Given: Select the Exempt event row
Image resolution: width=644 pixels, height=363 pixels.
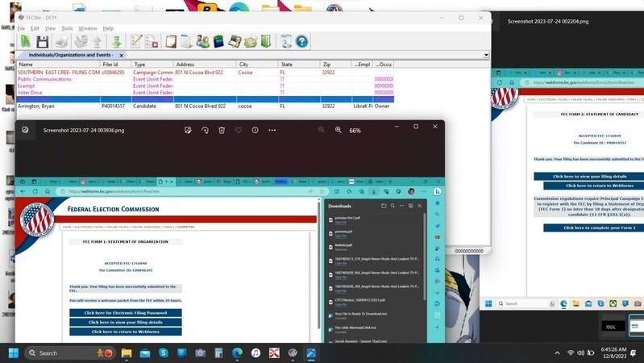Looking at the screenshot, I should tap(205, 86).
